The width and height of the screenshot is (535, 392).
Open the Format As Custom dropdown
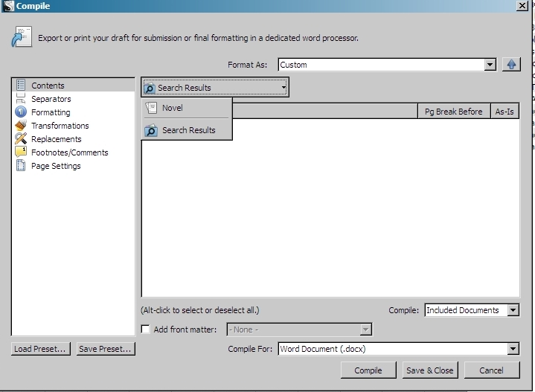(x=386, y=65)
